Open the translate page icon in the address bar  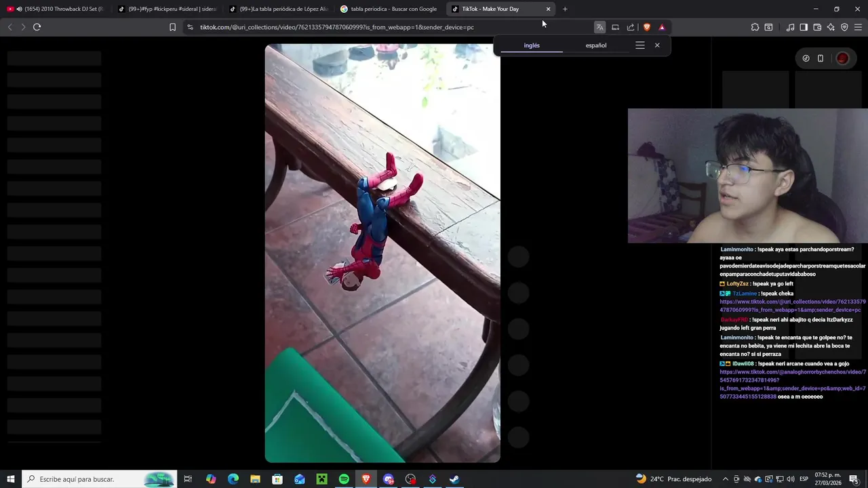pyautogui.click(x=599, y=27)
